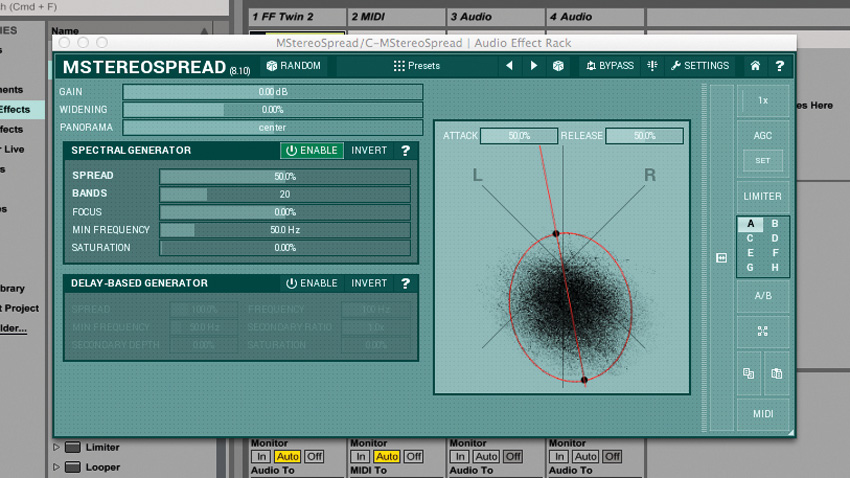Toggle the BYPASS button

tap(610, 66)
